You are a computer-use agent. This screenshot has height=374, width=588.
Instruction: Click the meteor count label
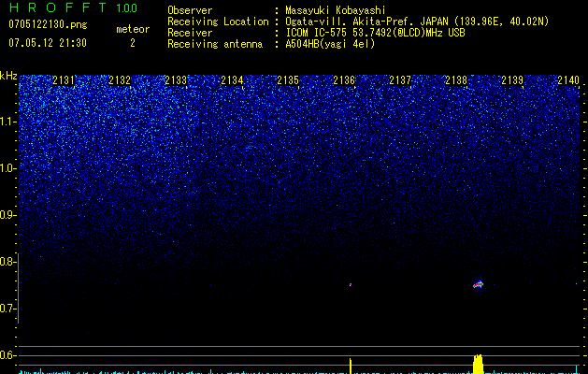click(x=133, y=29)
